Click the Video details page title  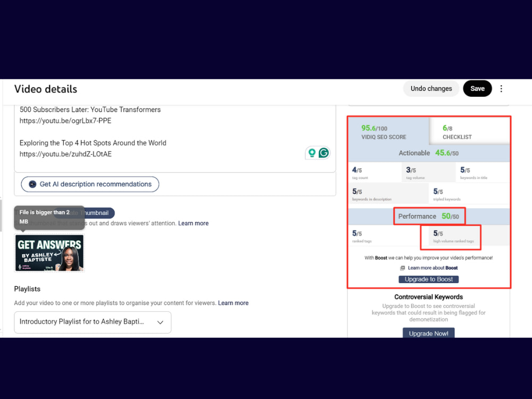pyautogui.click(x=46, y=89)
